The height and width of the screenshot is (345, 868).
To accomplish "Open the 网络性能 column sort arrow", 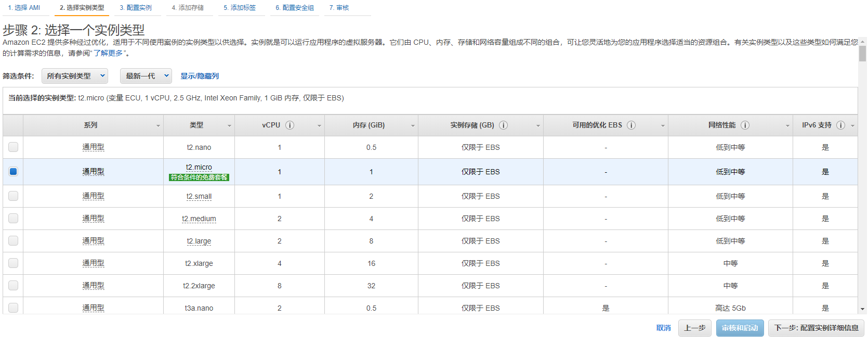I will click(787, 126).
